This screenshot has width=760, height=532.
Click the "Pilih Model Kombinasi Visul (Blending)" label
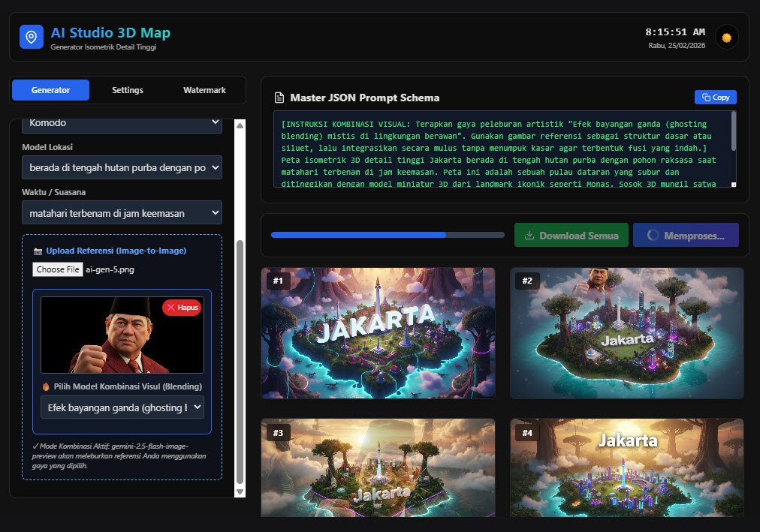point(128,386)
